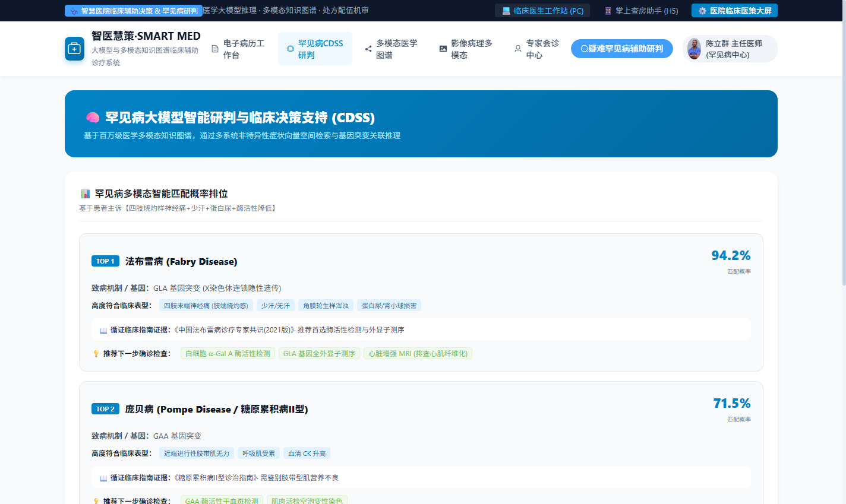Click the phone icon beside 掌上查房助手
846x504 pixels.
point(608,11)
